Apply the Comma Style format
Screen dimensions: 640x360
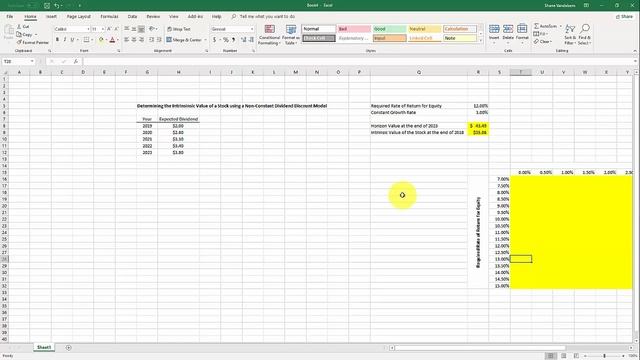233,40
